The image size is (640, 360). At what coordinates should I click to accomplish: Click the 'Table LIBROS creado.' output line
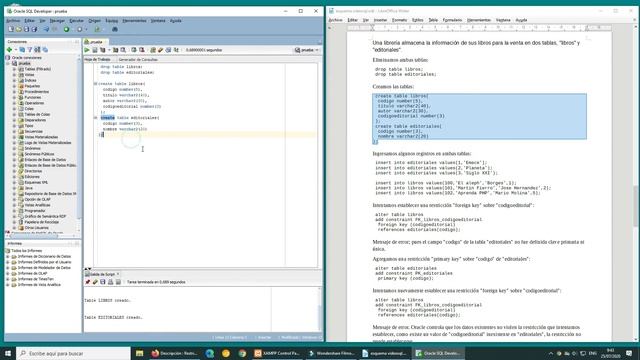[x=108, y=300]
